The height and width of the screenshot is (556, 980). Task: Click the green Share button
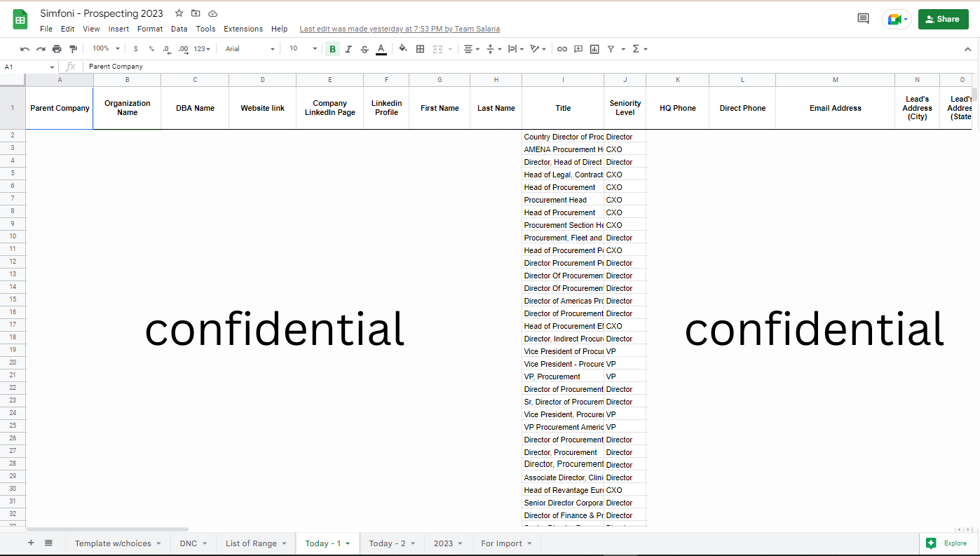[943, 19]
